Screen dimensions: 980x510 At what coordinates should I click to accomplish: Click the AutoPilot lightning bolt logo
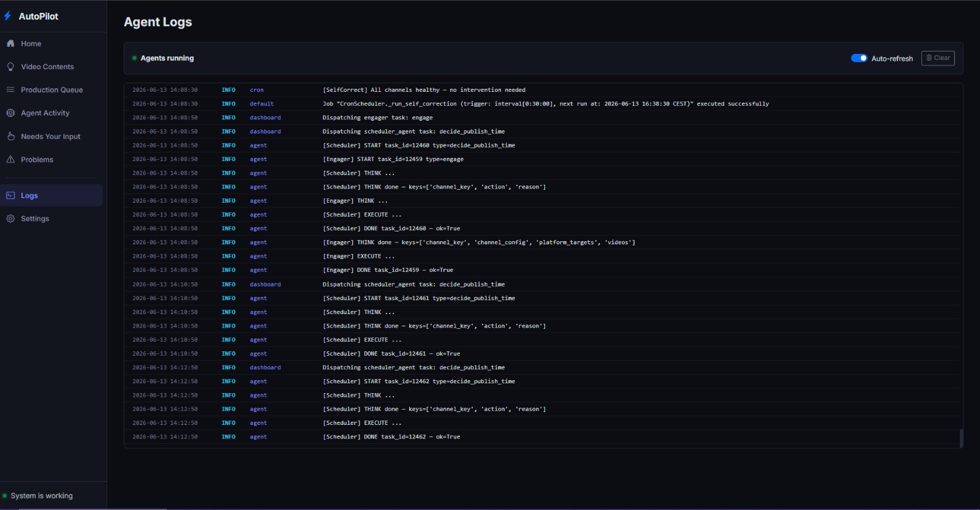pyautogui.click(x=7, y=16)
